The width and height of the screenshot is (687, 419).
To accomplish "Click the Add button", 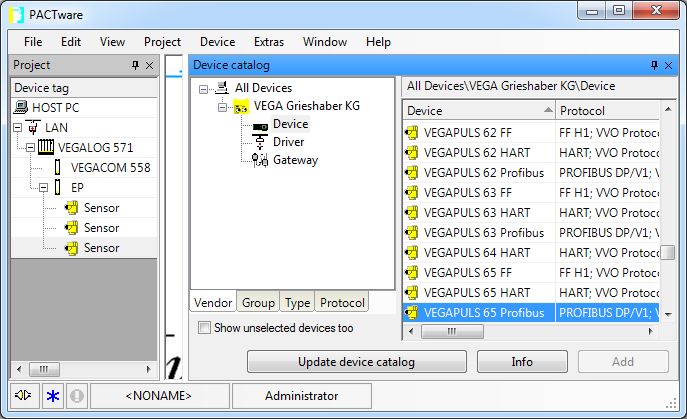I will (x=623, y=362).
